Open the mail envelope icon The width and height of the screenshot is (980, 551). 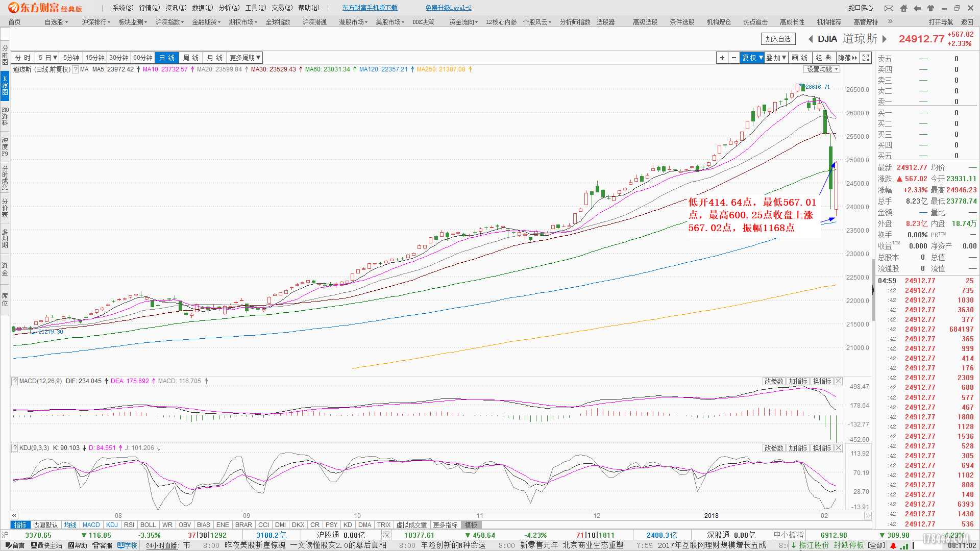pos(889,8)
